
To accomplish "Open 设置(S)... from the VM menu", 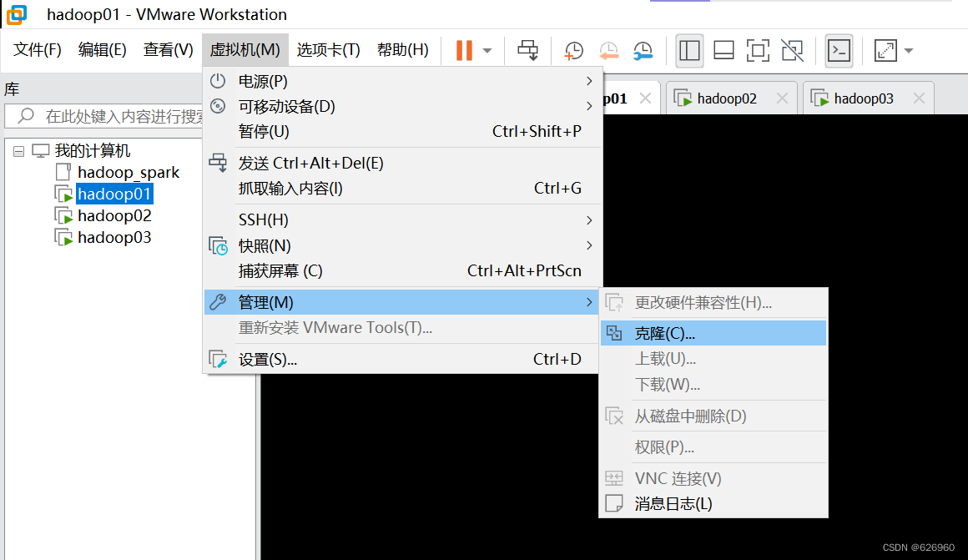I will click(401, 360).
